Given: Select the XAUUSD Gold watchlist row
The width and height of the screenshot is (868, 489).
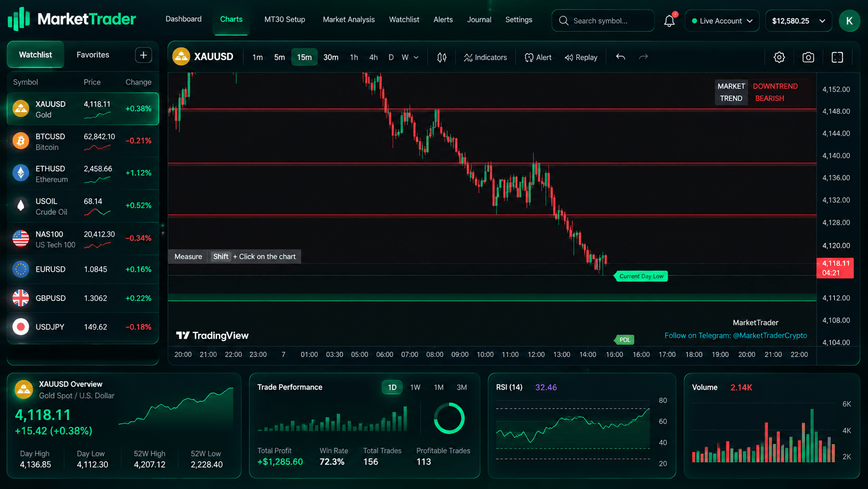Looking at the screenshot, I should coord(83,109).
